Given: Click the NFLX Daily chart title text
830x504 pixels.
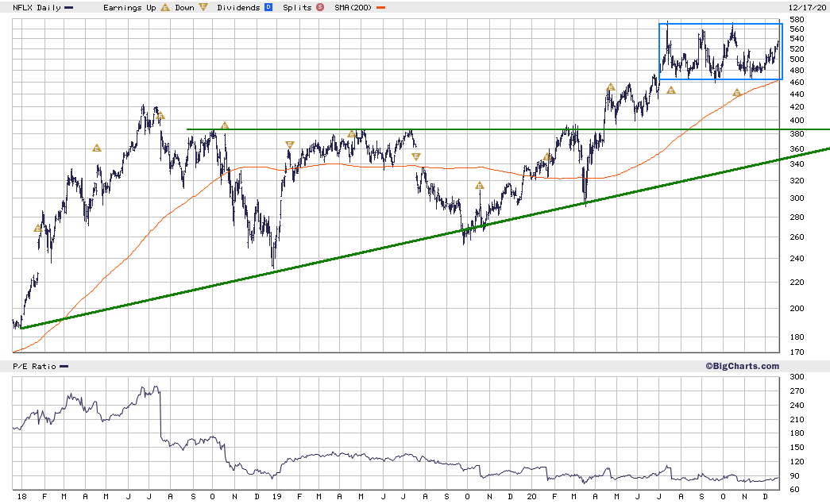Looking at the screenshot, I should coord(37,8).
